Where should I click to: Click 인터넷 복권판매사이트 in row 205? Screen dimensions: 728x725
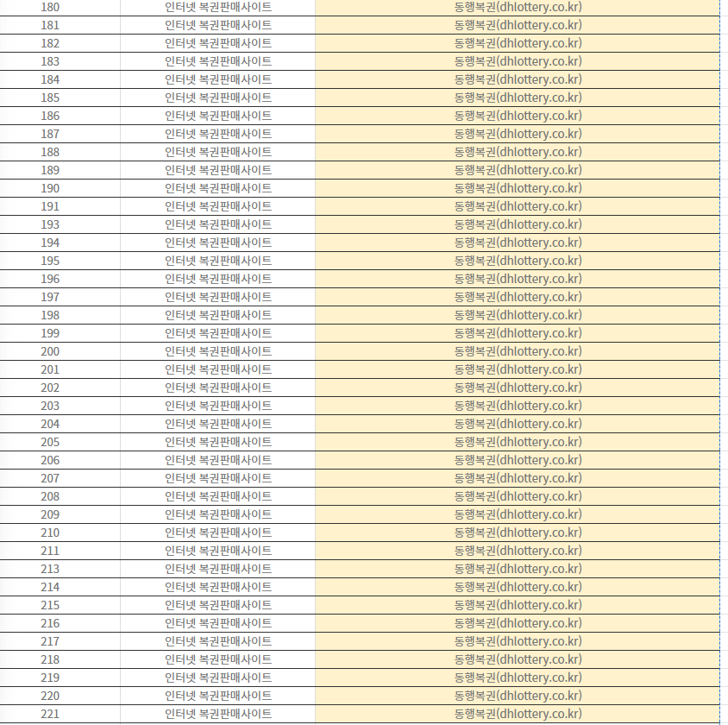pyautogui.click(x=217, y=442)
